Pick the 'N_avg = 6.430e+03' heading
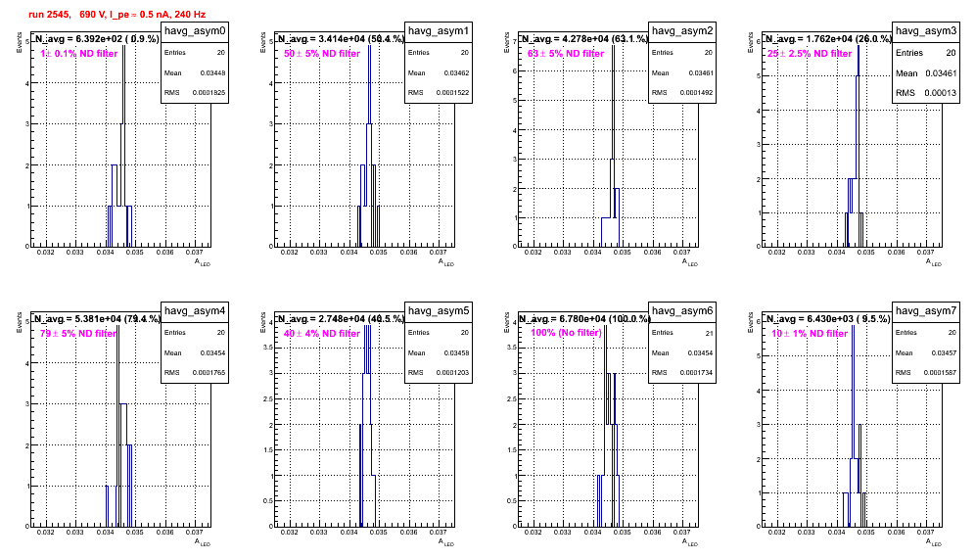975x560 pixels. click(x=828, y=318)
